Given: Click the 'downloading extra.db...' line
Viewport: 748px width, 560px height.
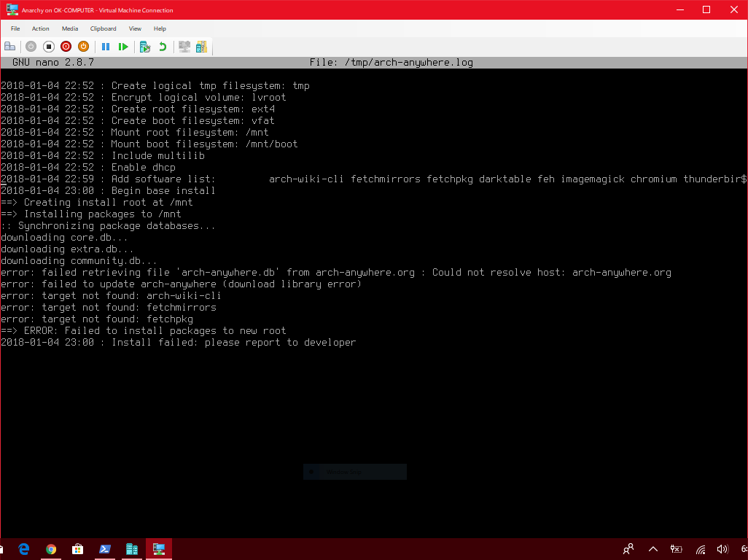Looking at the screenshot, I should [67, 249].
